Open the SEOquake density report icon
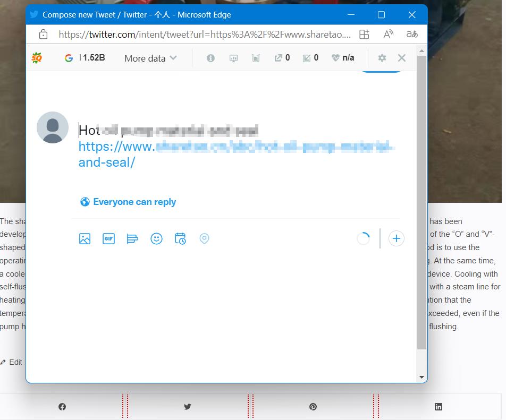The height and width of the screenshot is (420, 506). pyautogui.click(x=256, y=58)
